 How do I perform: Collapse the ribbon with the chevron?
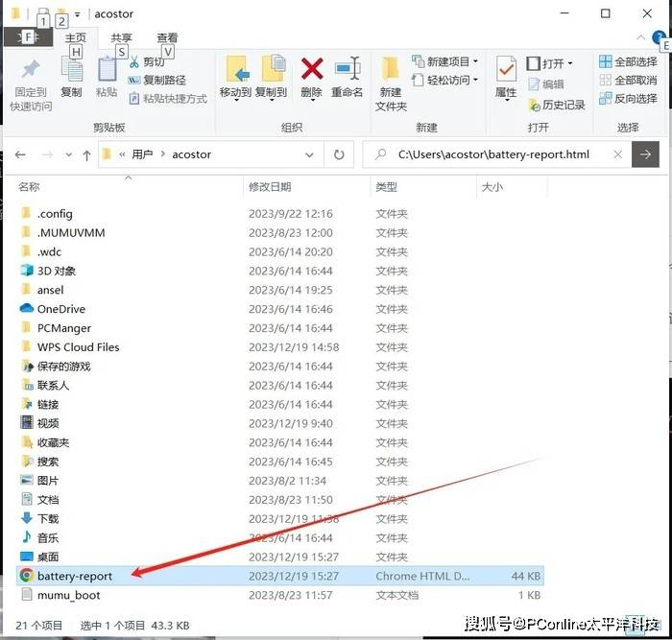[640, 37]
